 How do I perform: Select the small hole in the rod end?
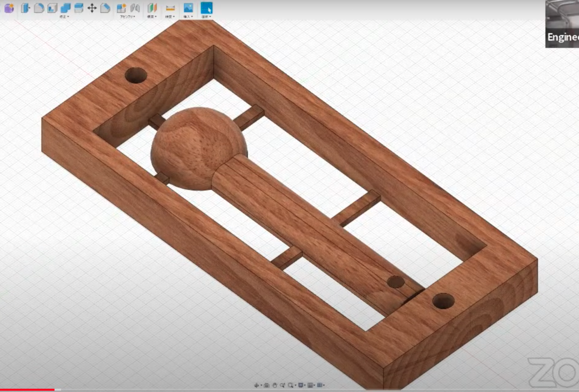(396, 282)
